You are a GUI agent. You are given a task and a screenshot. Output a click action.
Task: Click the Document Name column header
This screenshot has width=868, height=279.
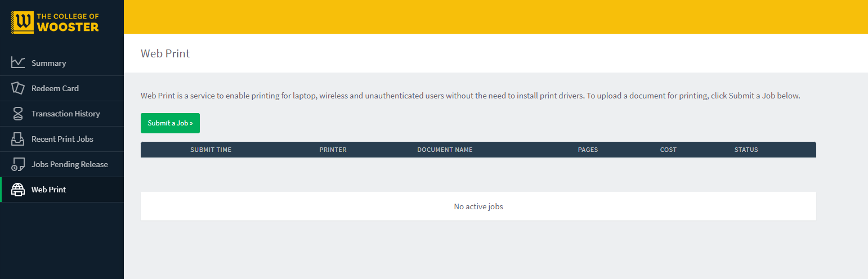point(445,150)
